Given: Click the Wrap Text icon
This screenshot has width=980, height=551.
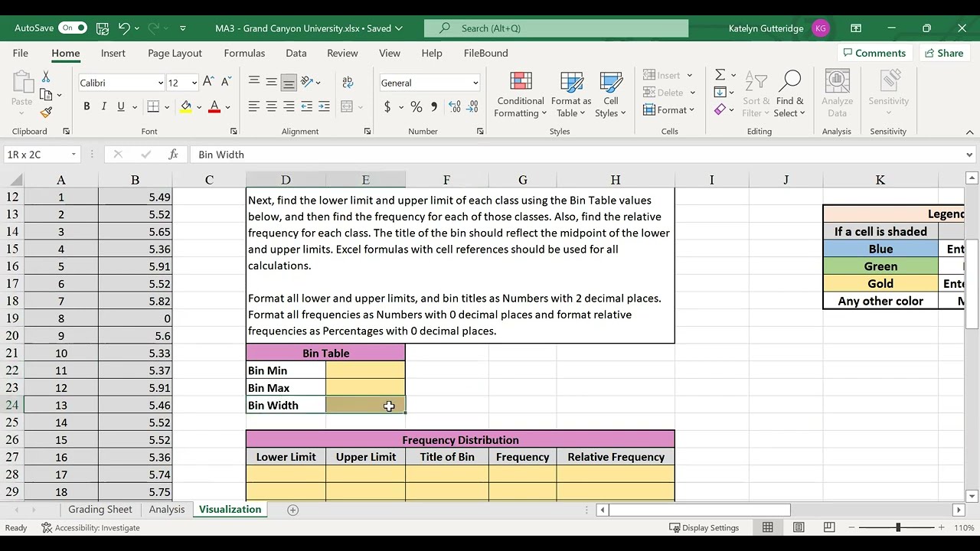Looking at the screenshot, I should point(348,83).
